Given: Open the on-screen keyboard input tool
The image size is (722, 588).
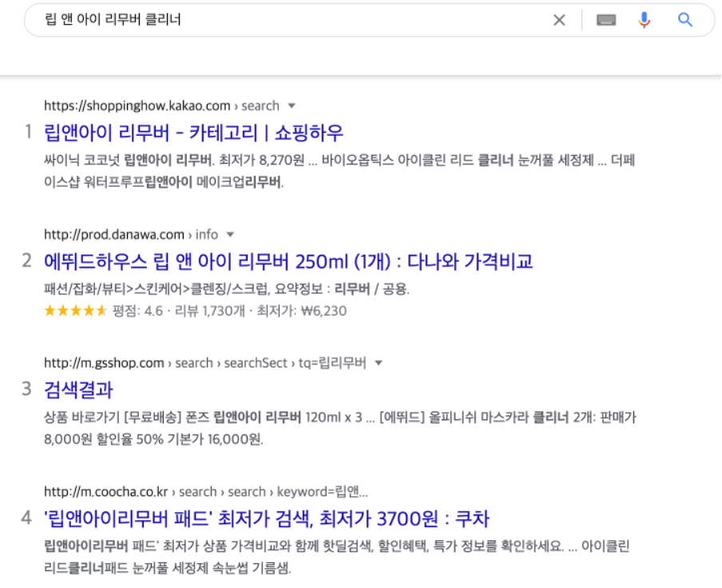Looking at the screenshot, I should click(x=606, y=20).
